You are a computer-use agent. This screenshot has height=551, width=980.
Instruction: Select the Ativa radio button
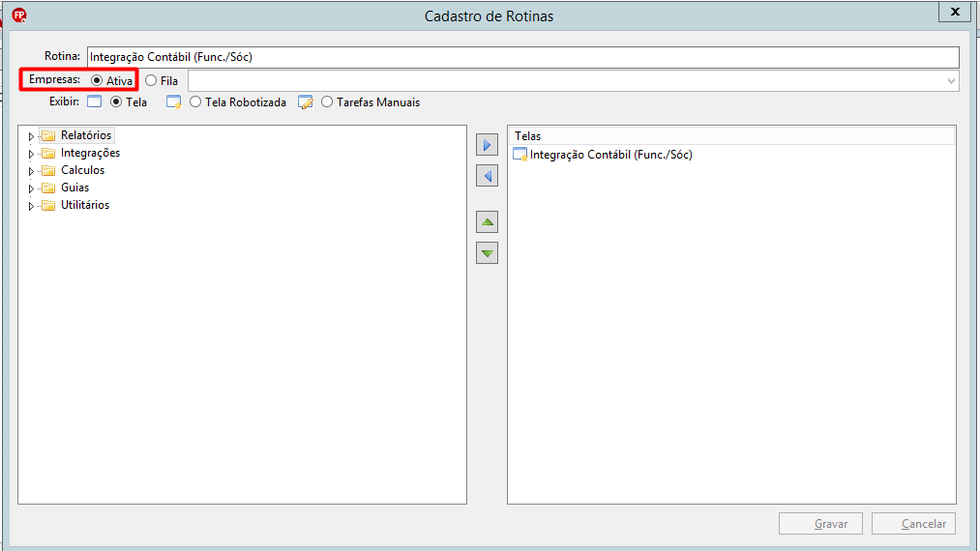[96, 80]
